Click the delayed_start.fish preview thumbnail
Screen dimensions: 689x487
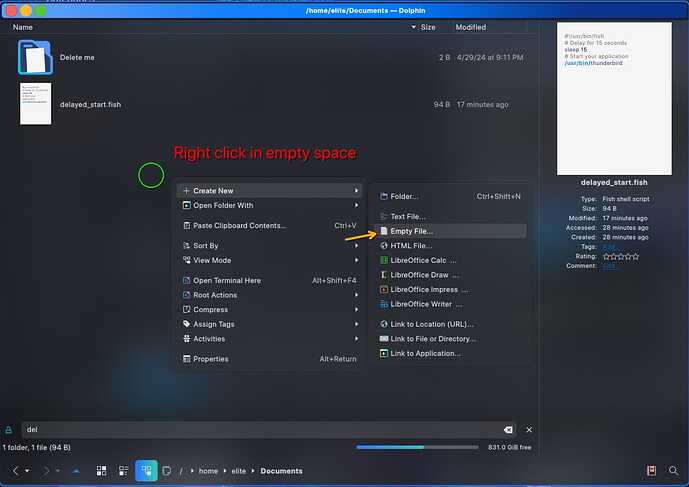(613, 96)
